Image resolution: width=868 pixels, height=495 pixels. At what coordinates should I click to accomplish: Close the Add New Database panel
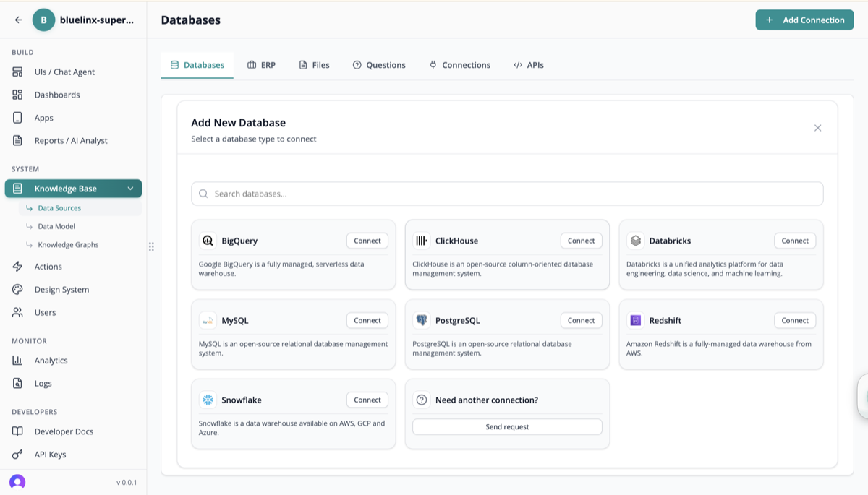pos(817,128)
